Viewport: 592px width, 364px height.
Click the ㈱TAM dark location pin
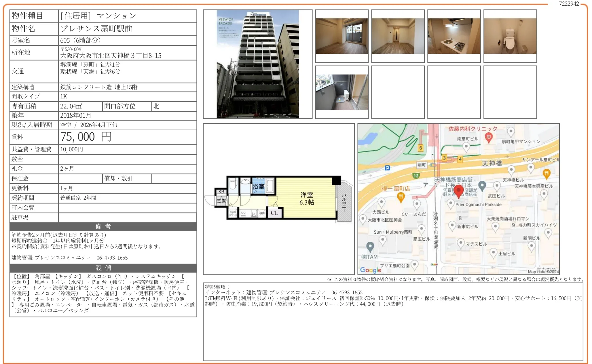(370, 246)
